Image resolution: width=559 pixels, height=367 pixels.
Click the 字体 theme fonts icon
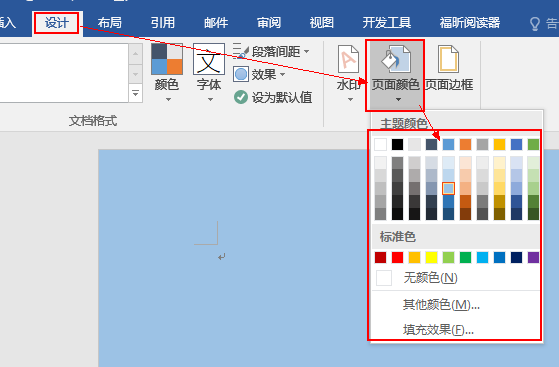[x=209, y=59]
